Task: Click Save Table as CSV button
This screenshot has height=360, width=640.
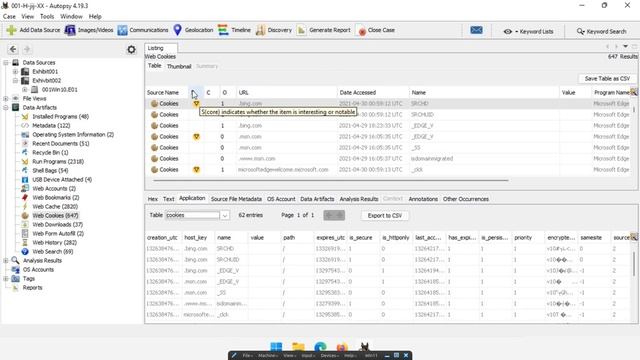Action: pyautogui.click(x=607, y=78)
